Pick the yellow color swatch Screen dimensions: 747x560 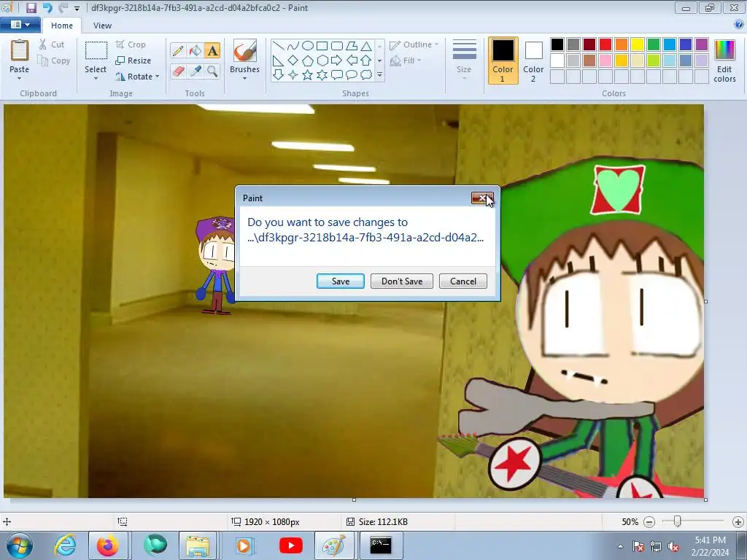[638, 44]
